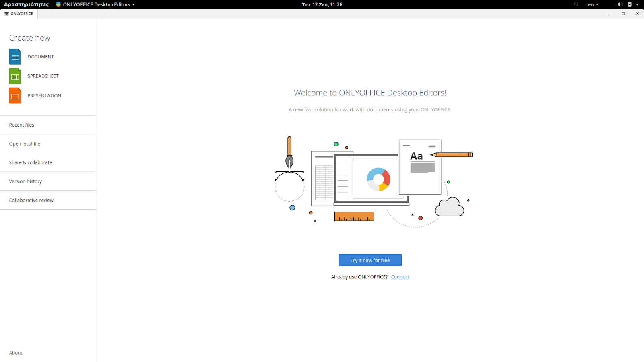
Task: Close the ONLYOFFICE window
Action: [637, 14]
